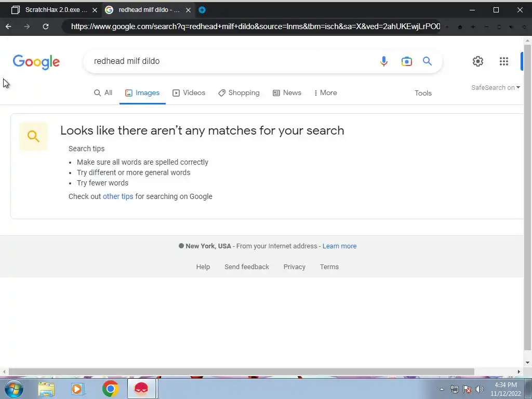This screenshot has height=399, width=532.
Task: Switch to the All results tab
Action: 103,92
